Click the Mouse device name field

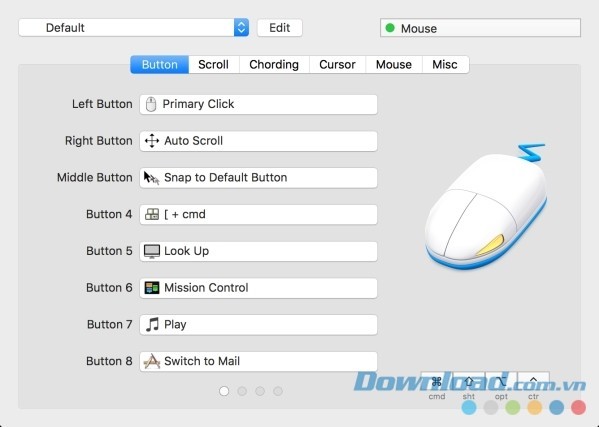click(480, 28)
